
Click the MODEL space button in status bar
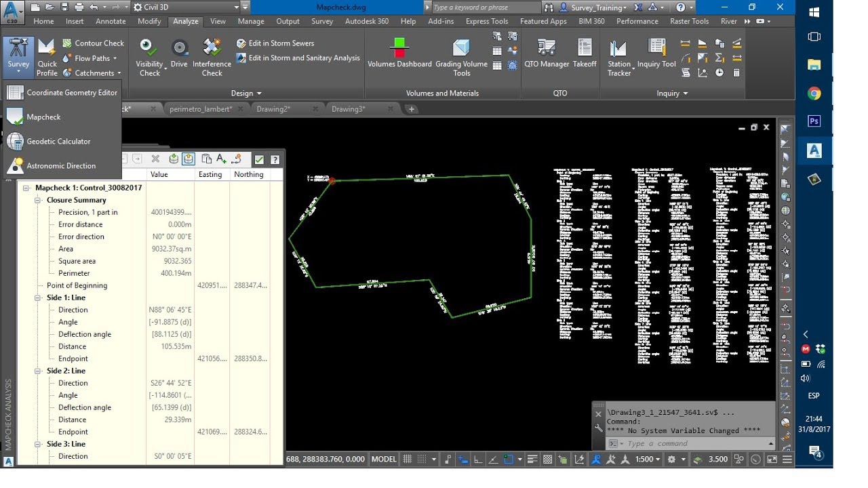point(384,459)
